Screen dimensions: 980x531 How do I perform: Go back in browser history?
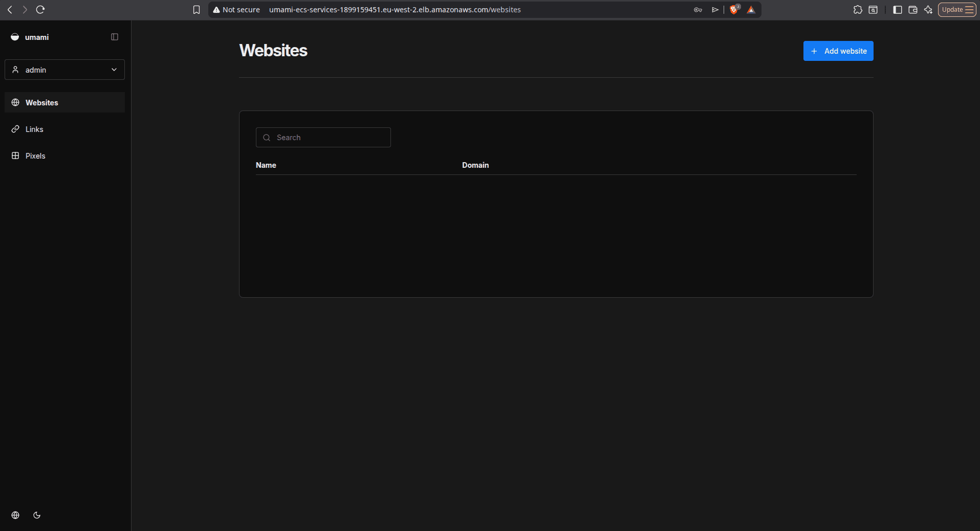pyautogui.click(x=10, y=9)
